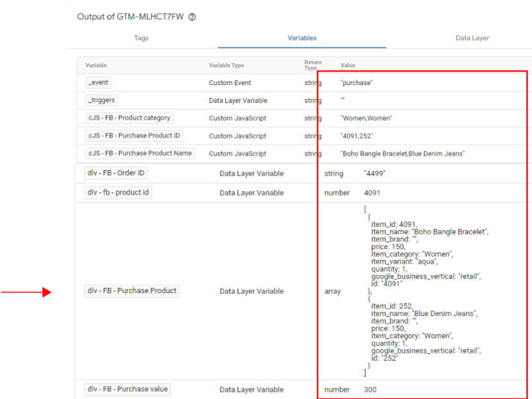This screenshot has height=399, width=532.
Task: Select the _triggers variable row
Action: click(101, 100)
